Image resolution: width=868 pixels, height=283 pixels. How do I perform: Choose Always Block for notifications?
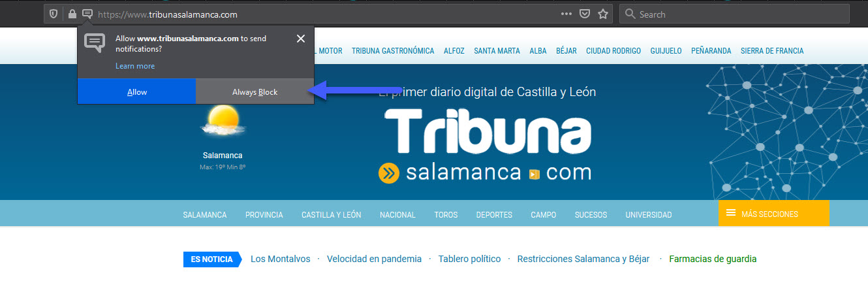(x=255, y=92)
